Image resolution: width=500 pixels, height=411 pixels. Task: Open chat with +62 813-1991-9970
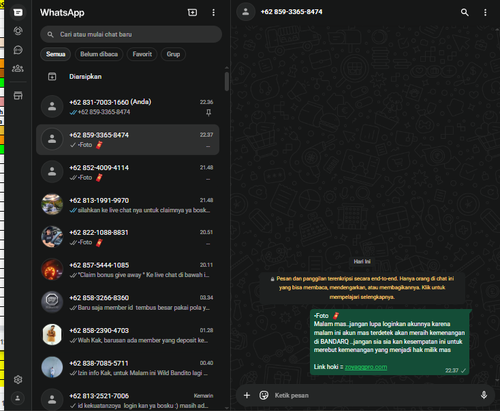128,205
